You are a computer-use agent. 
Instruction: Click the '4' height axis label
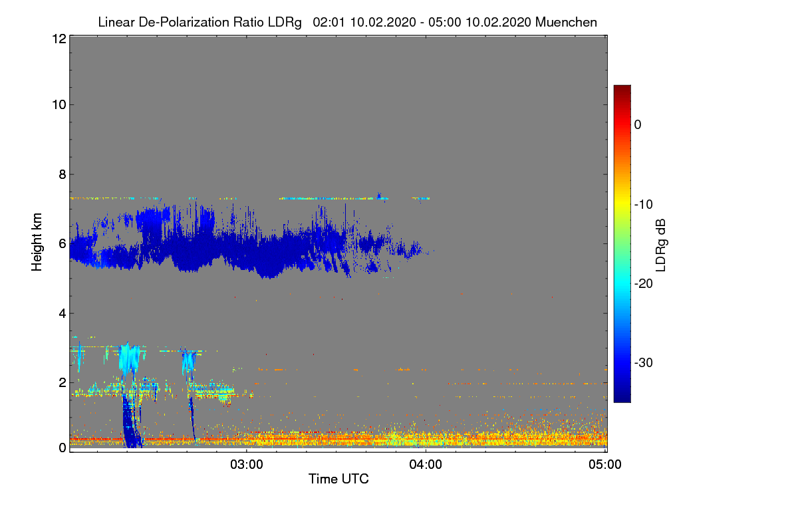[x=62, y=313]
